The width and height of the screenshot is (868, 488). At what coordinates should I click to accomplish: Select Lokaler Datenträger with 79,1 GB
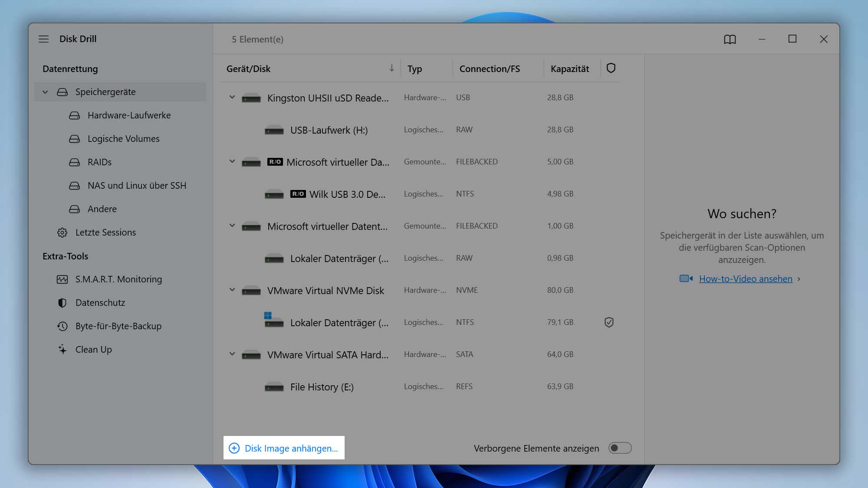pos(339,323)
